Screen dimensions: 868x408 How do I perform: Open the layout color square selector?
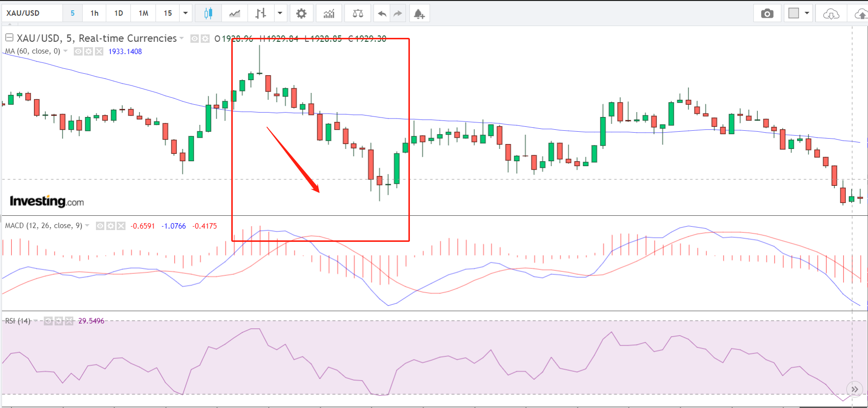click(x=793, y=13)
